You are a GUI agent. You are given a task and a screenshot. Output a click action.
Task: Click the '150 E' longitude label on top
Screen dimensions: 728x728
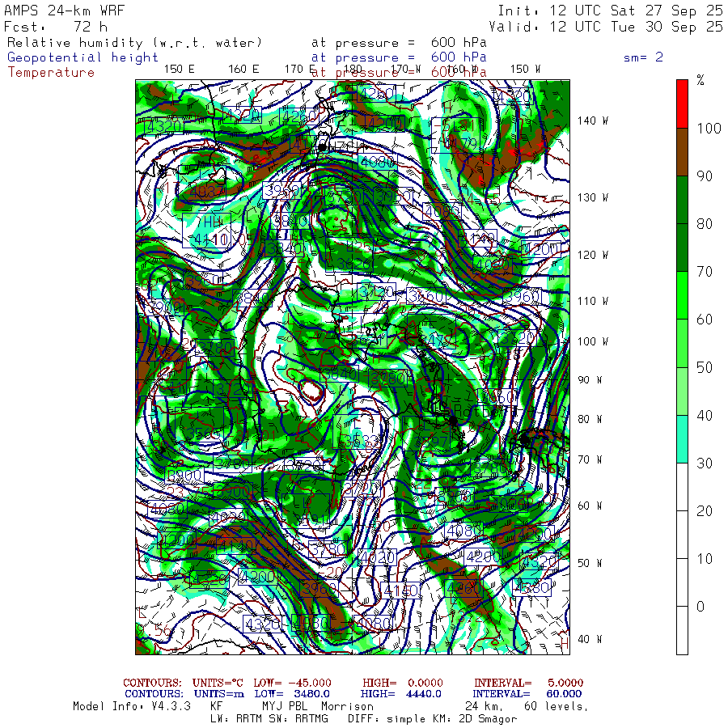point(179,69)
